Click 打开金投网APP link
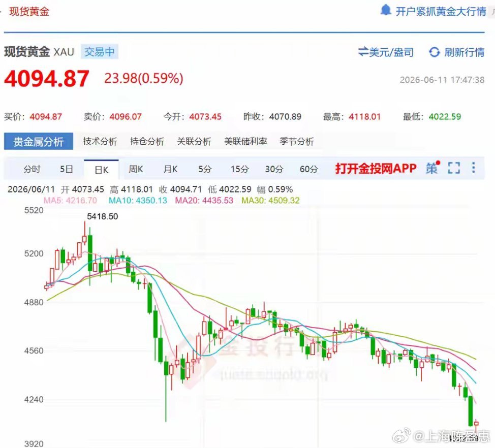The width and height of the screenshot is (495, 448). tap(376, 169)
